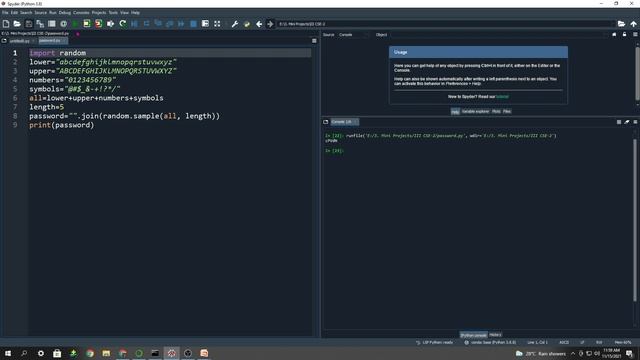
Task: Toggle fullscreen mode icon
Action: pos(217,24)
